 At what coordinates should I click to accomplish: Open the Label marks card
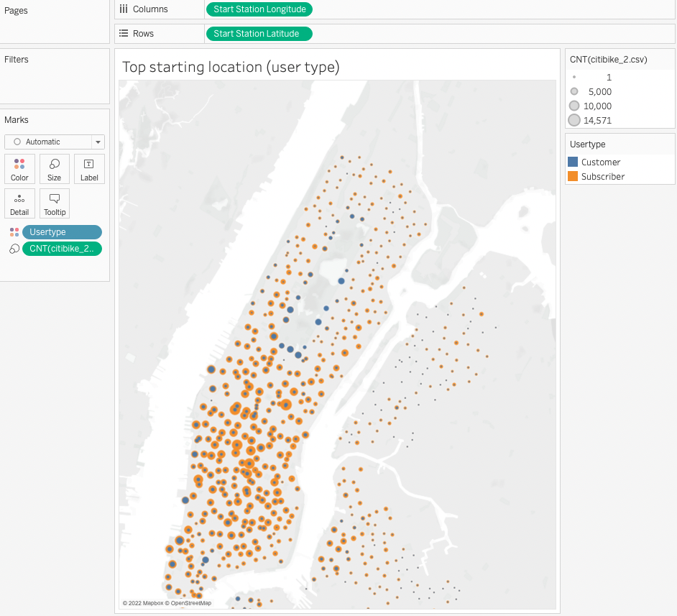coord(89,169)
